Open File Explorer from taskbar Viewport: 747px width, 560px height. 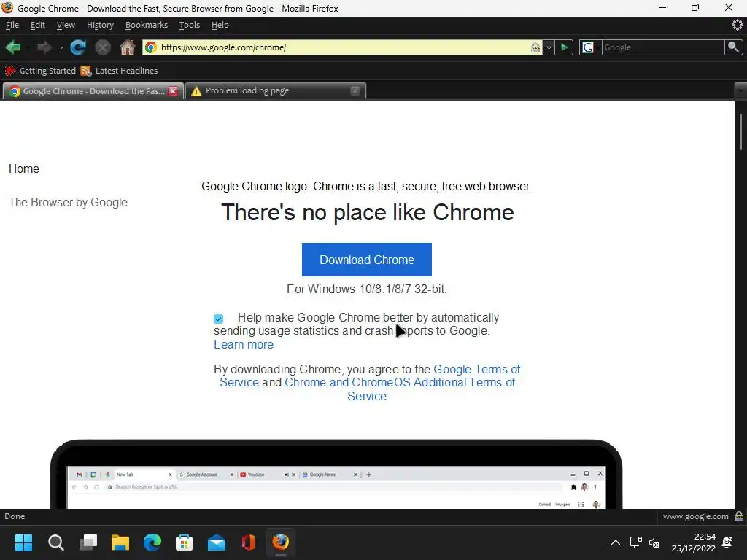coord(120,542)
